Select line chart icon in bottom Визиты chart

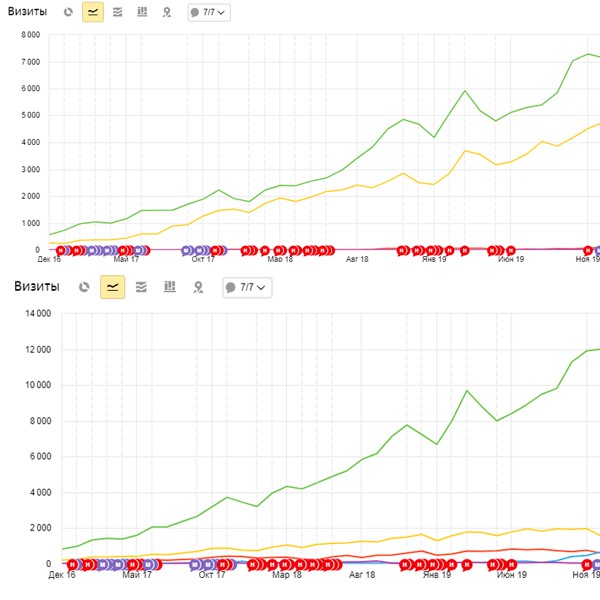click(x=112, y=287)
